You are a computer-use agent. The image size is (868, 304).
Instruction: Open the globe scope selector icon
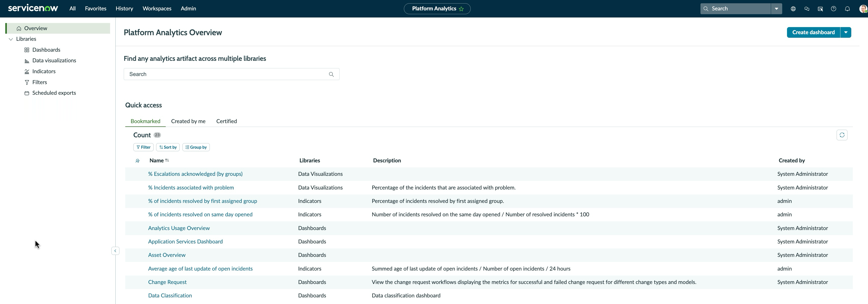pos(793,9)
